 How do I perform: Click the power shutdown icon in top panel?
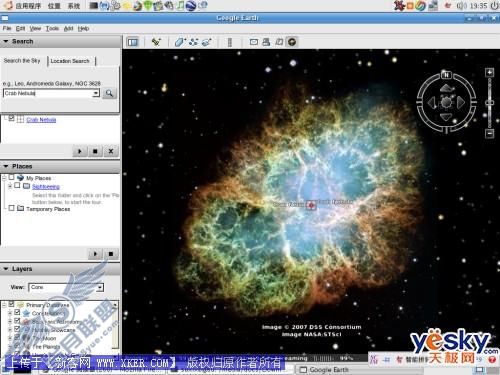495,6
